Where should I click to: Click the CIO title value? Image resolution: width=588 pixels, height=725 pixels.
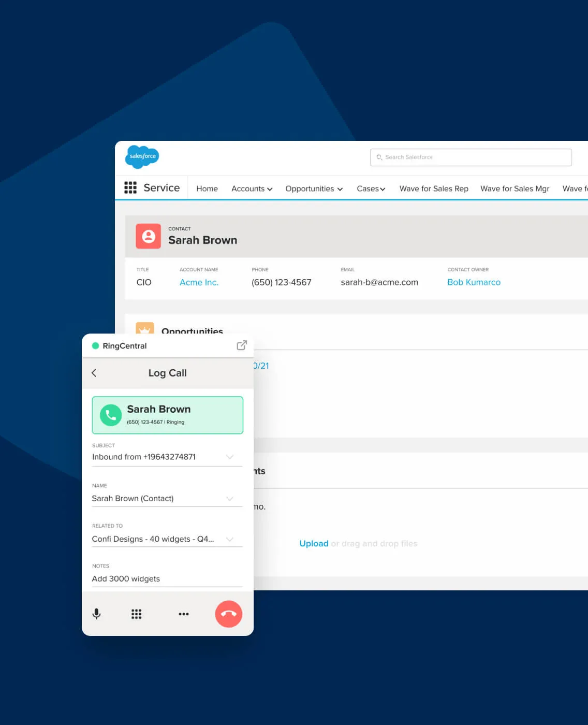coord(144,282)
